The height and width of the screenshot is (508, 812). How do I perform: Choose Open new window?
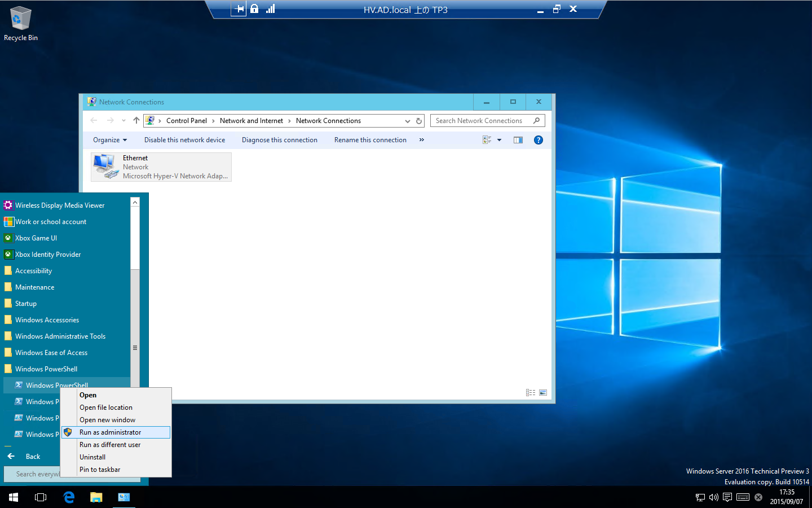coord(116,420)
